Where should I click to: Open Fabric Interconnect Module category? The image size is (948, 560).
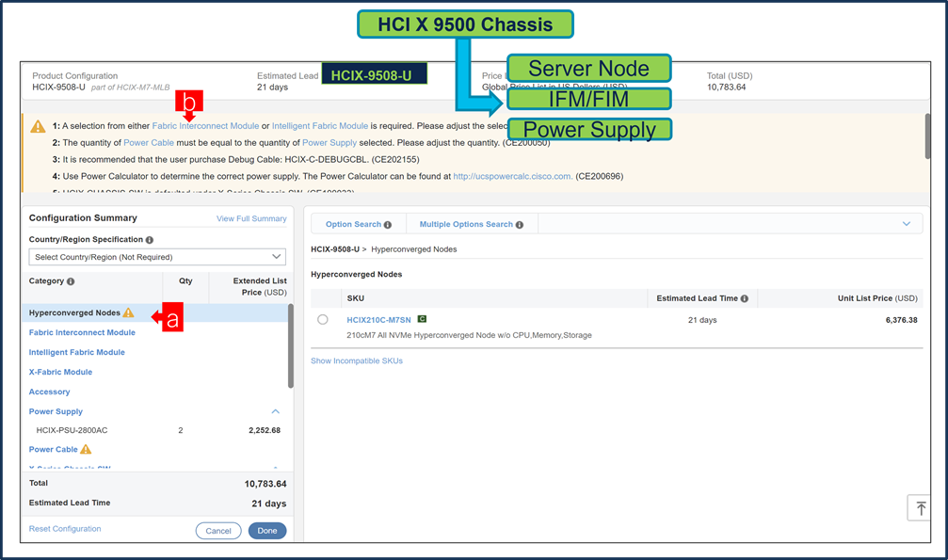pos(82,332)
